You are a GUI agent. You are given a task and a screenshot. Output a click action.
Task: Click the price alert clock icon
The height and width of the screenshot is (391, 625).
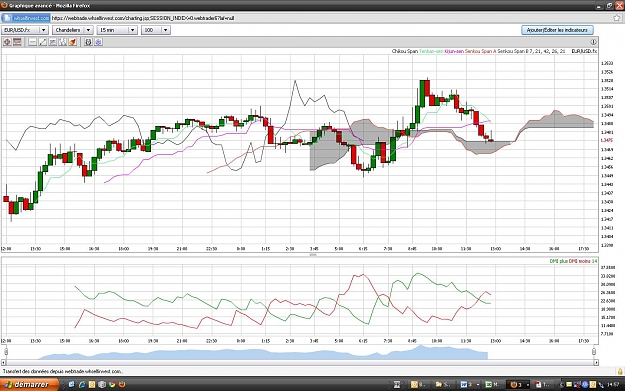[88, 42]
